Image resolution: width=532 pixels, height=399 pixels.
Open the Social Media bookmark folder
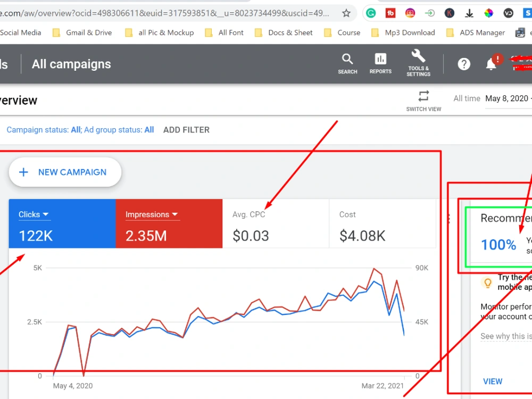click(x=20, y=32)
